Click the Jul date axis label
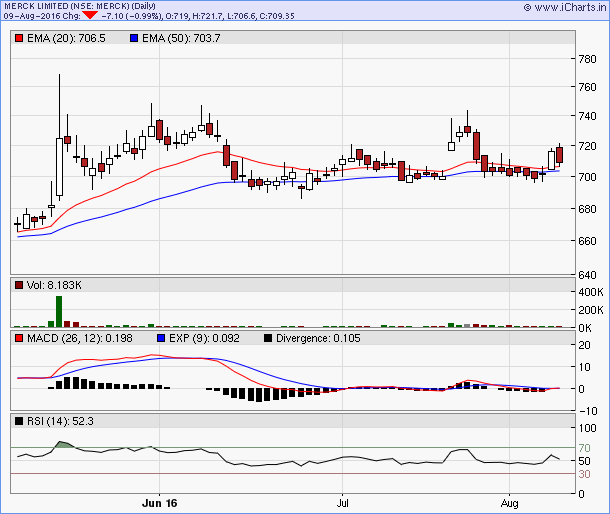 (342, 503)
